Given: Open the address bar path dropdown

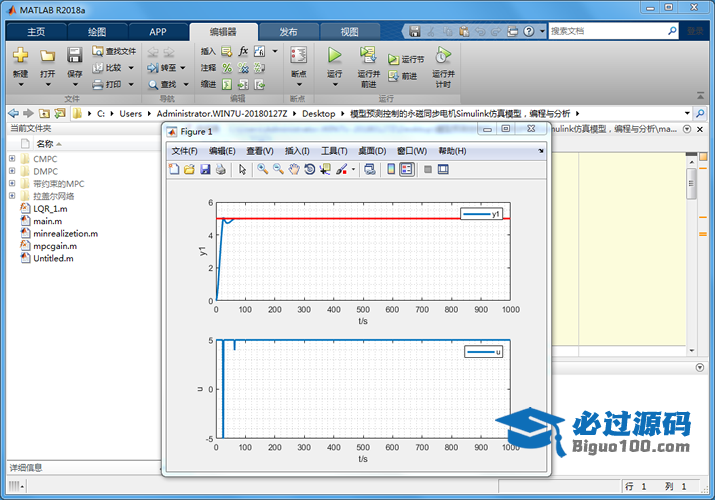Looking at the screenshot, I should 687,113.
